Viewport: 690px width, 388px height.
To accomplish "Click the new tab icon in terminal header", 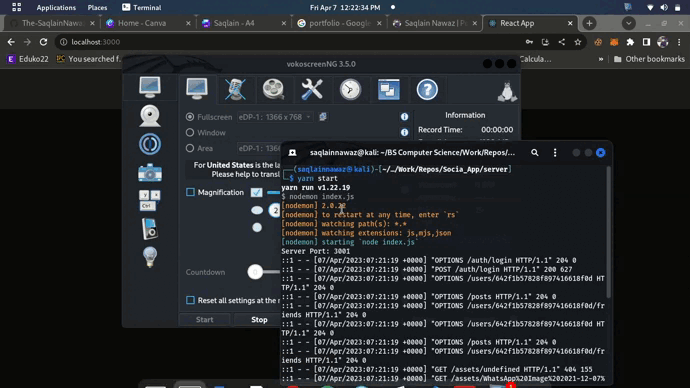I will click(x=292, y=153).
